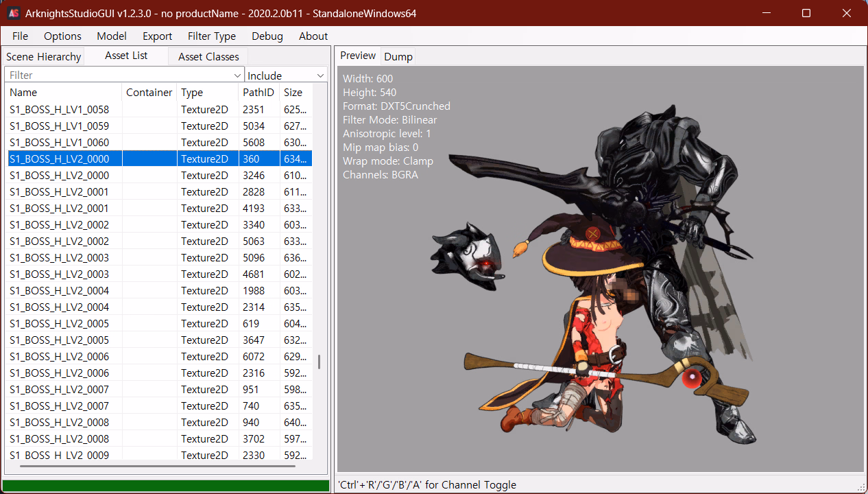868x494 pixels.
Task: Select the asset with PathID 1988
Action: 160,290
